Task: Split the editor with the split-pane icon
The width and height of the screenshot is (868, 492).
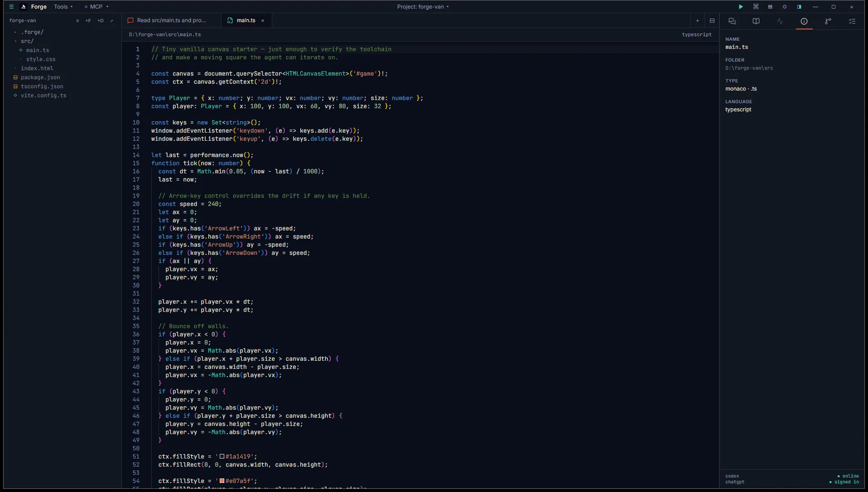Action: (x=712, y=20)
